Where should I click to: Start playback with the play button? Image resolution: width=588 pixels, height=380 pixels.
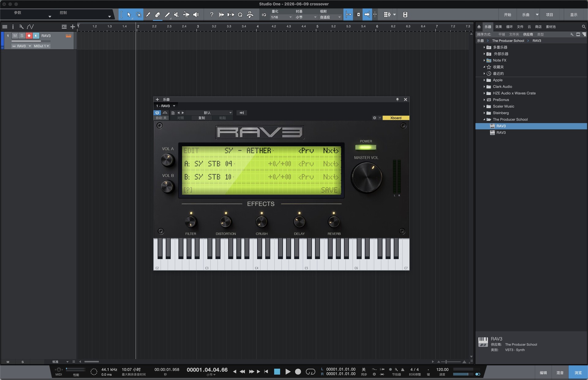[288, 372]
